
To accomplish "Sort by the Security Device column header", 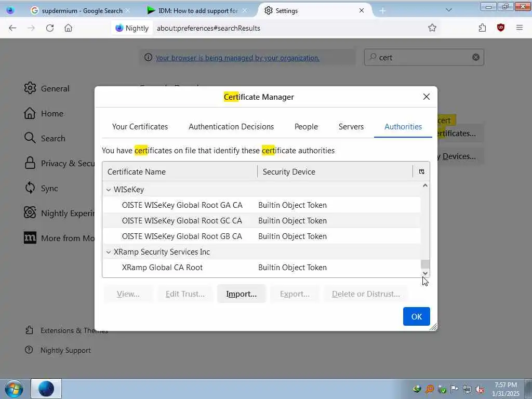I will [x=335, y=171].
